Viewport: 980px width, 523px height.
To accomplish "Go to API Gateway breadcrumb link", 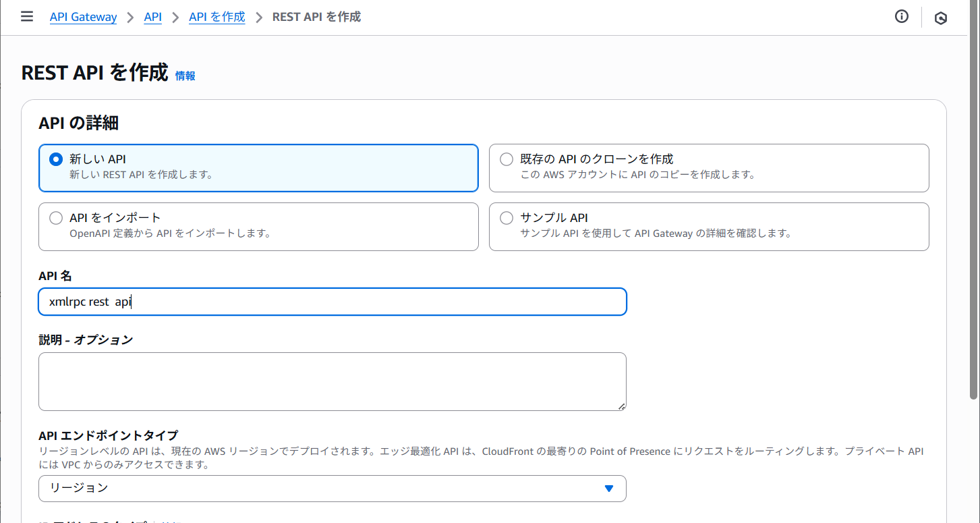I will pos(83,17).
